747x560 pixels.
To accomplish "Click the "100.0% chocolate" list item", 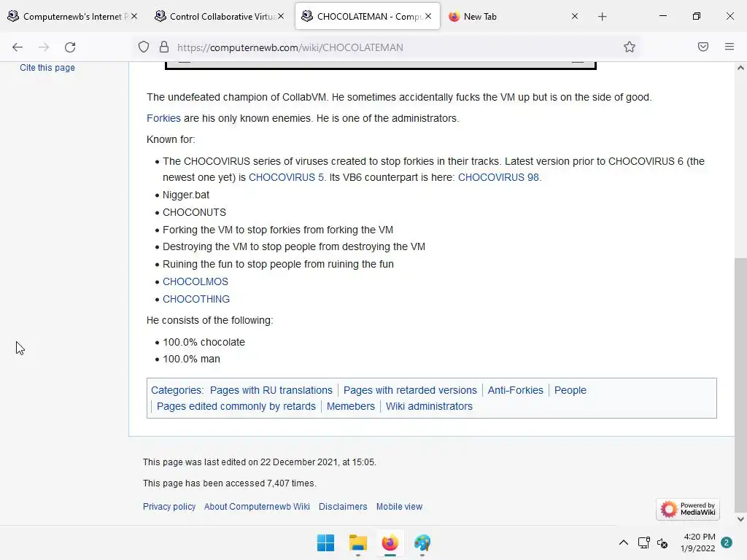I will [x=204, y=342].
